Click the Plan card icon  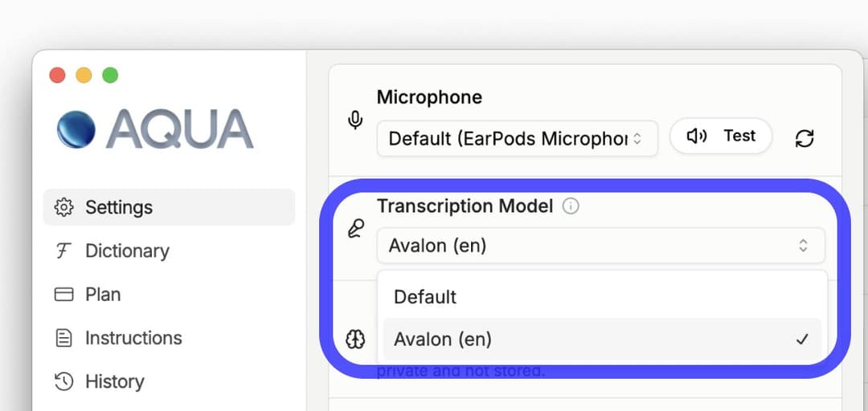[x=63, y=295]
